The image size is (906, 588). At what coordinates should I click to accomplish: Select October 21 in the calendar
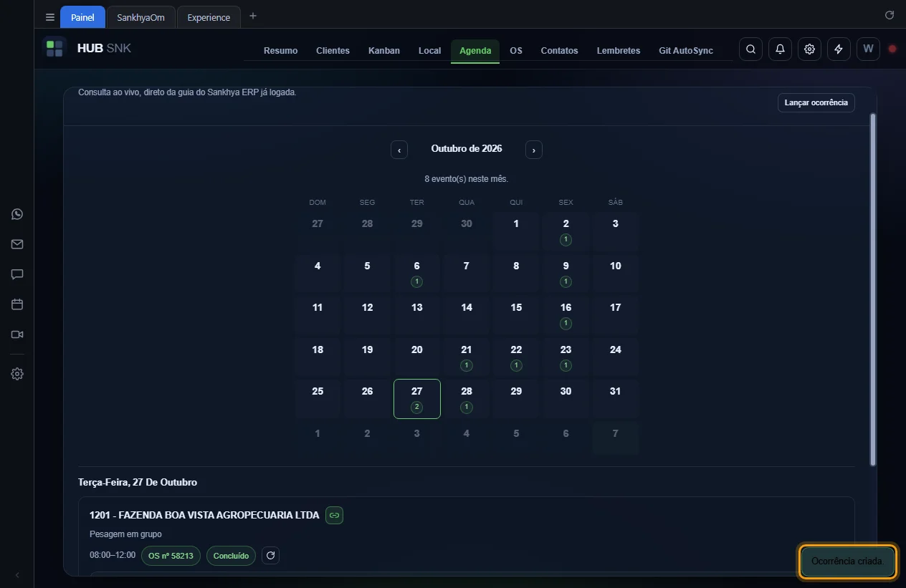click(467, 357)
